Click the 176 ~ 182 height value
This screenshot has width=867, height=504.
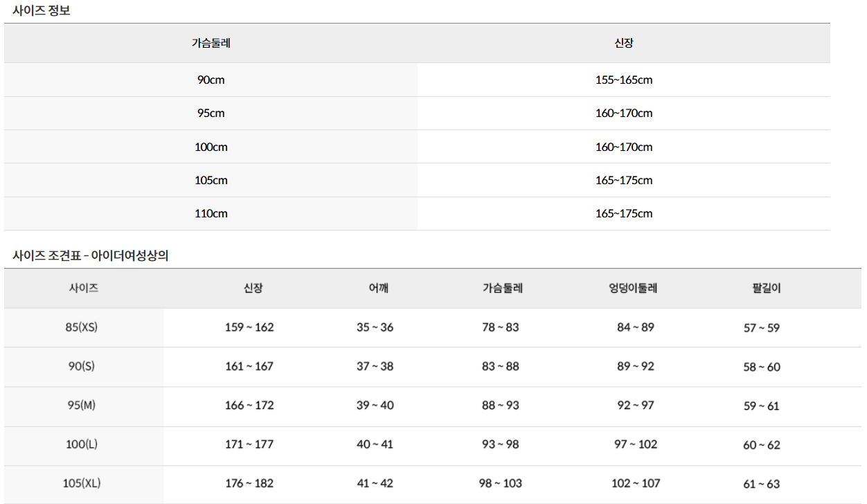click(x=249, y=483)
